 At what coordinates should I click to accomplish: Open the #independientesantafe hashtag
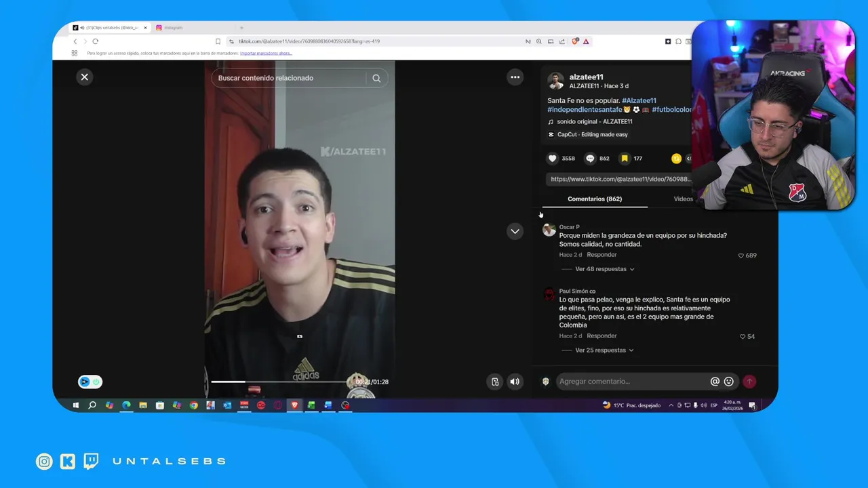point(585,110)
